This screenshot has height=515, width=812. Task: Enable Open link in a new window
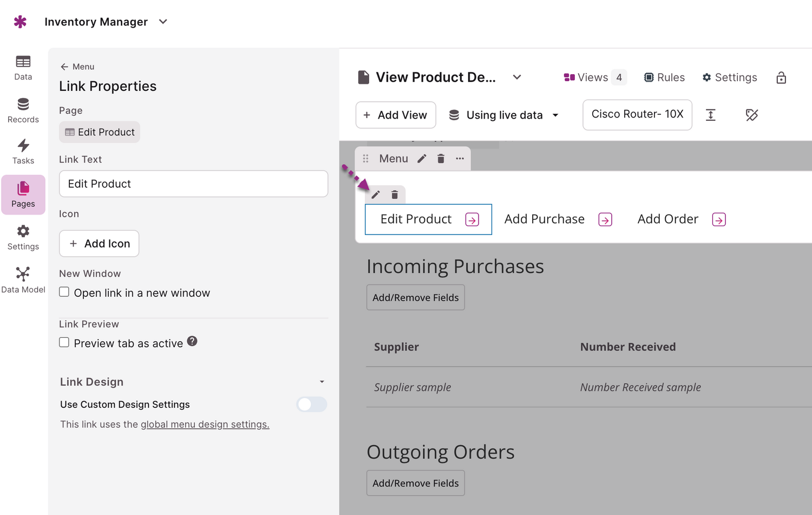(x=64, y=292)
